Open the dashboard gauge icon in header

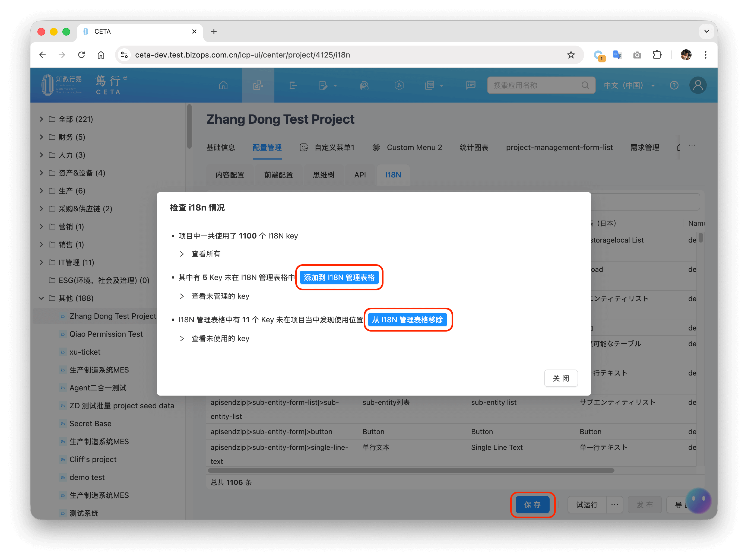point(364,85)
